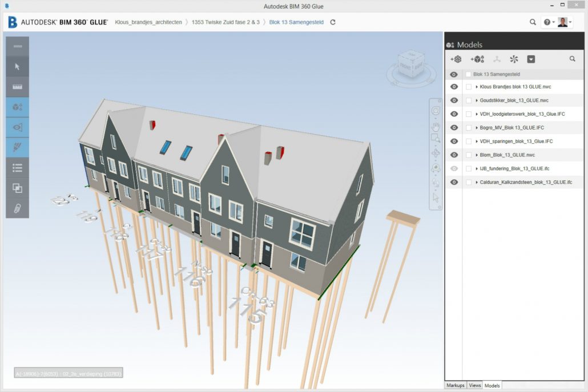Go to Klous_brandjes_architecten breadcrumb

click(148, 22)
